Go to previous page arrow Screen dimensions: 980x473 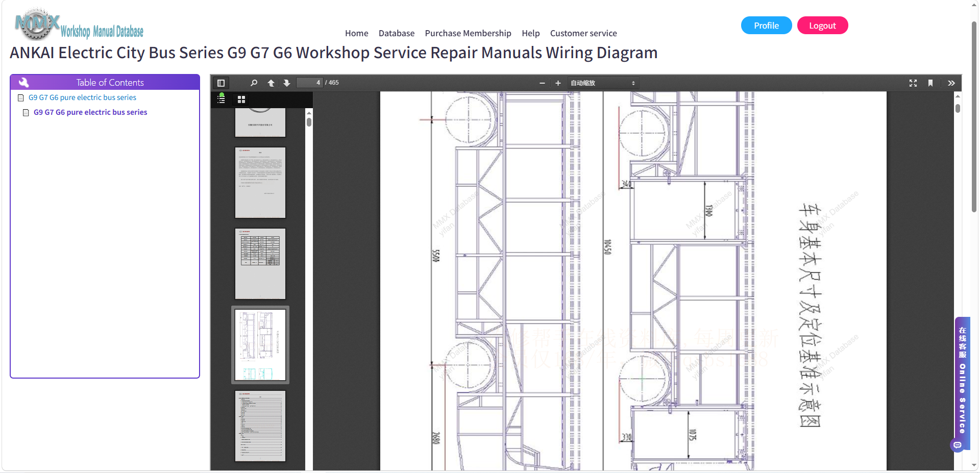point(271,83)
